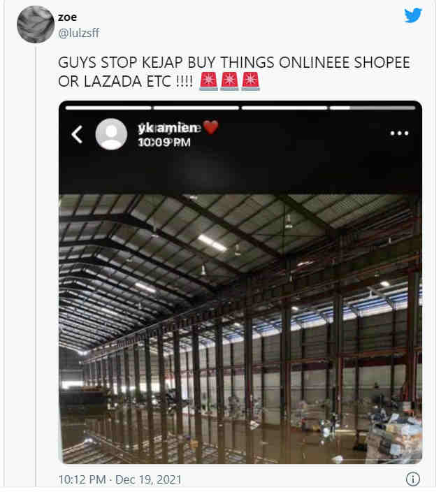Click the third red siren emoji

[x=250, y=81]
